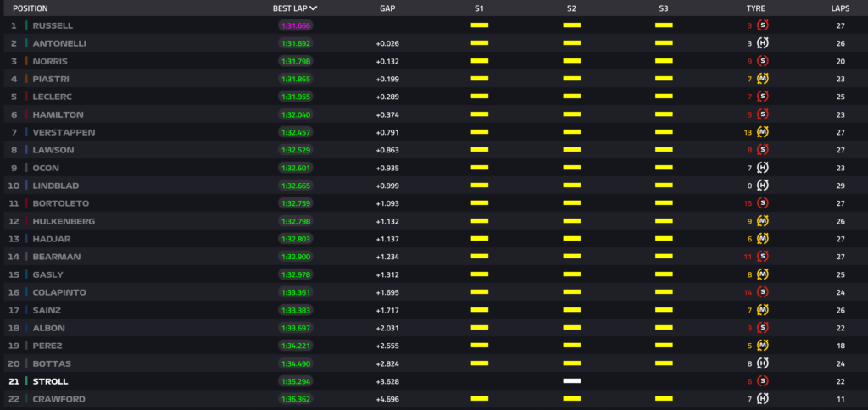Click the +1.234 gap for Bearman
The image size is (868, 410).
[x=387, y=257]
